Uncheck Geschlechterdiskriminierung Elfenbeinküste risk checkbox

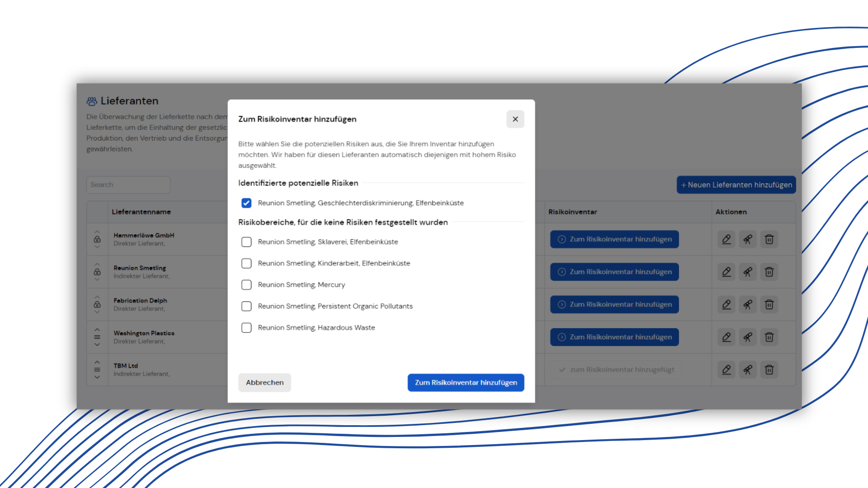coord(246,203)
